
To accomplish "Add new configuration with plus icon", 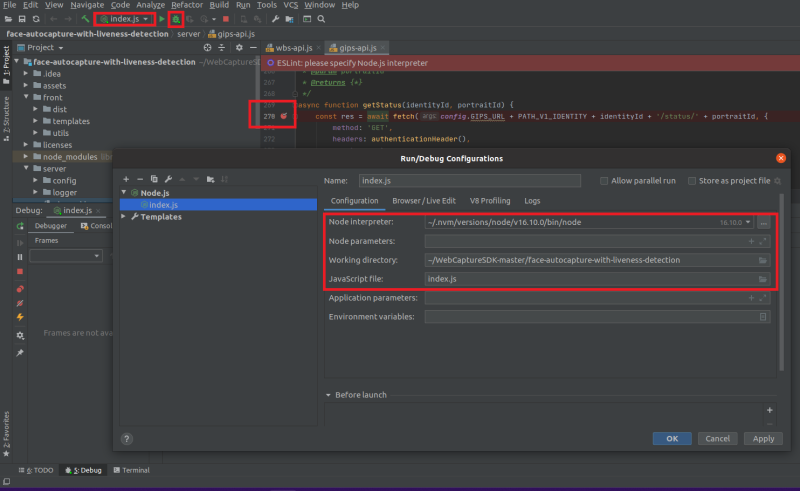I will (x=125, y=179).
